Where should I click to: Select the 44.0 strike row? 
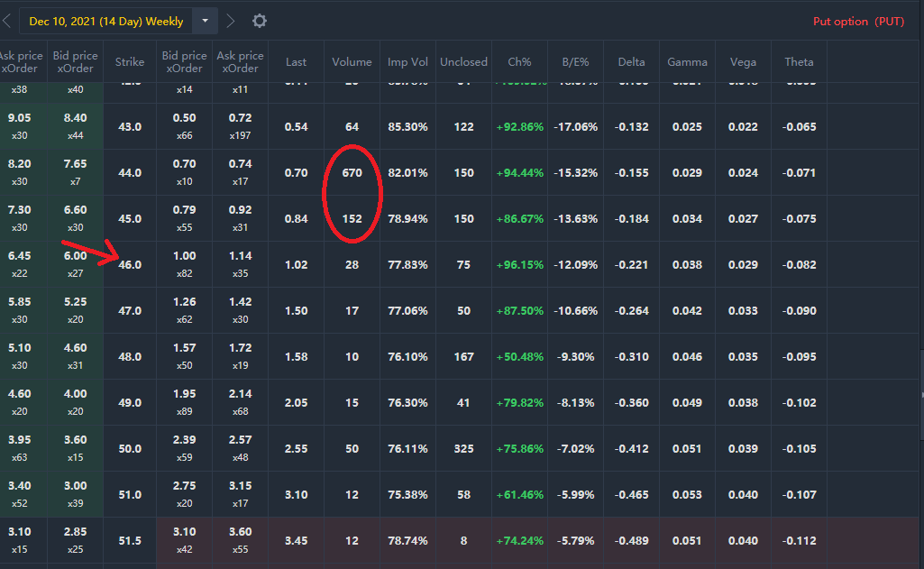460,173
